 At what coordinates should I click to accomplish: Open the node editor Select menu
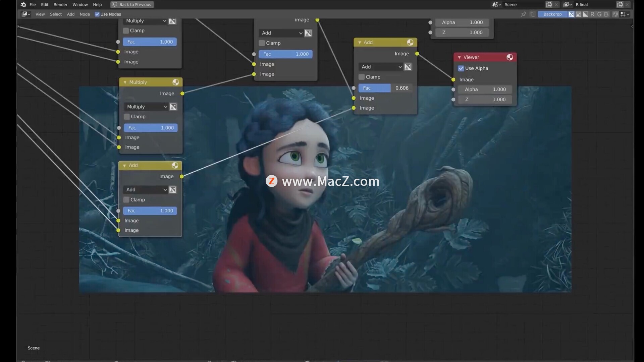pos(56,14)
